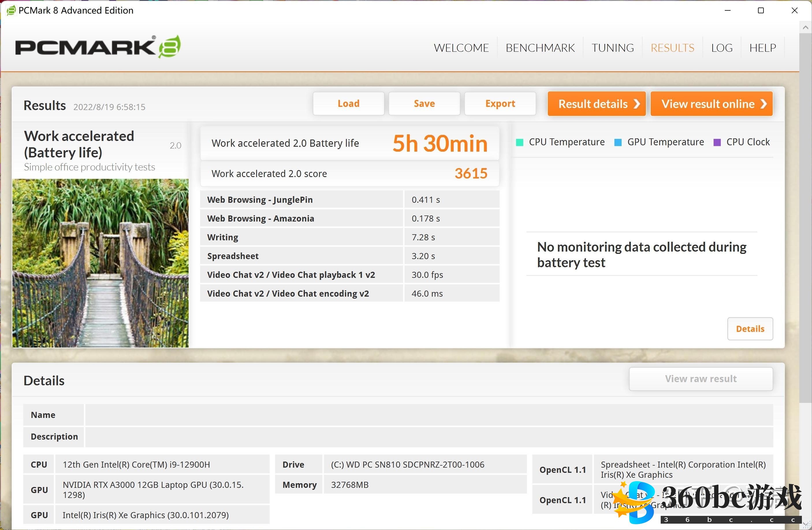The height and width of the screenshot is (530, 812).
Task: Click the jungle bridge thumbnail image
Action: pyautogui.click(x=100, y=263)
